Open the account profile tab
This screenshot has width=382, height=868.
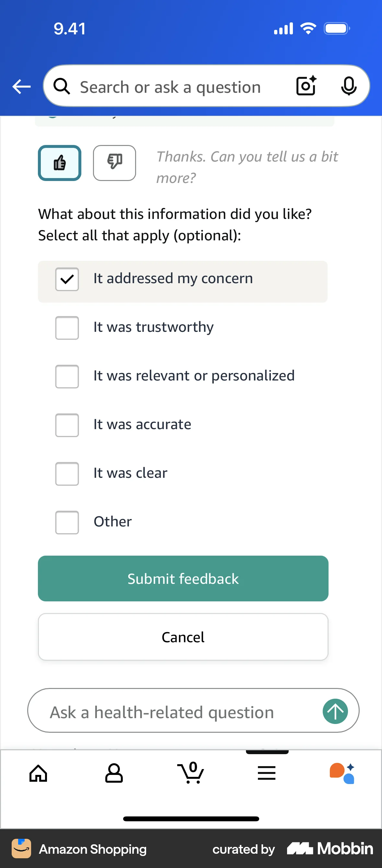(x=114, y=773)
